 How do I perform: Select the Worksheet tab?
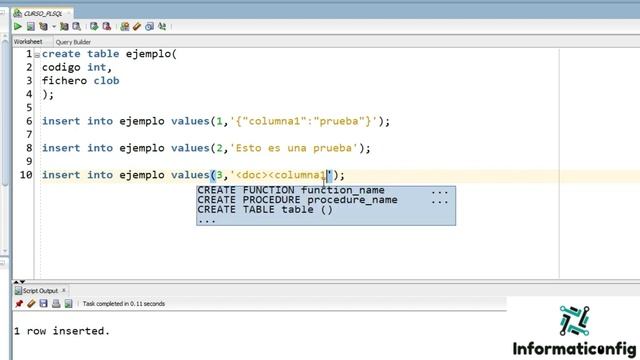click(x=28, y=42)
